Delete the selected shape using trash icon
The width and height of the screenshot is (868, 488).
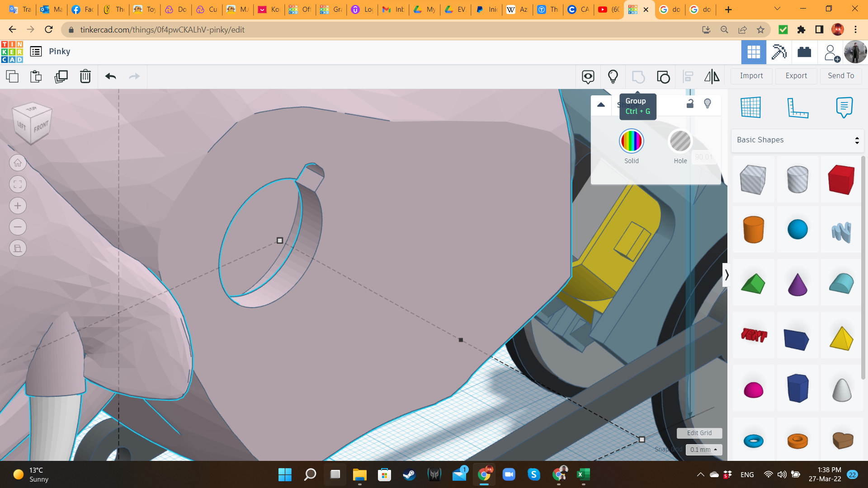point(85,76)
